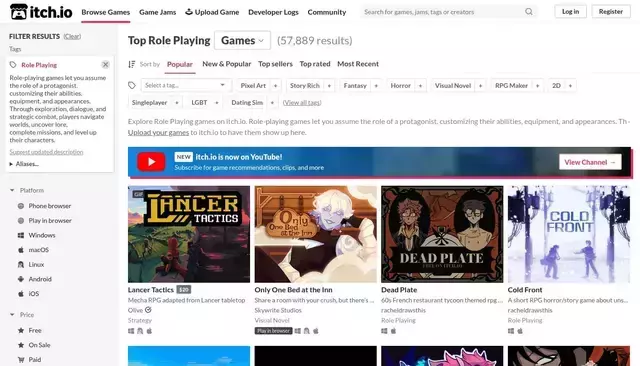Filter by iOS platform
This screenshot has height=366, width=640.
(29, 293)
